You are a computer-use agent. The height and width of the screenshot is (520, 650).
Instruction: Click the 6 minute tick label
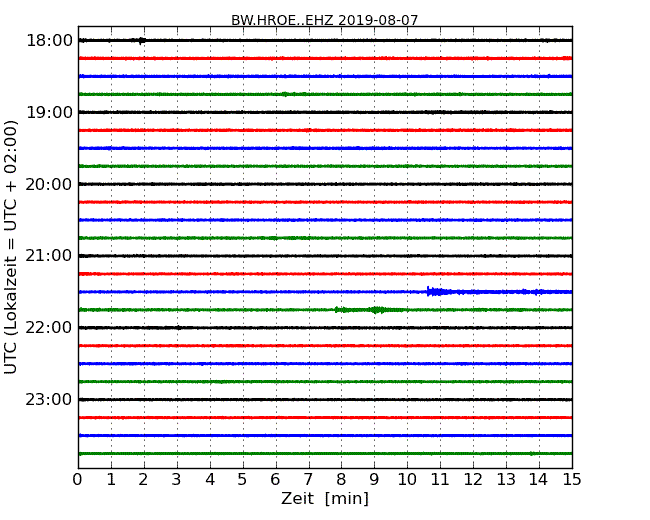[x=276, y=480]
